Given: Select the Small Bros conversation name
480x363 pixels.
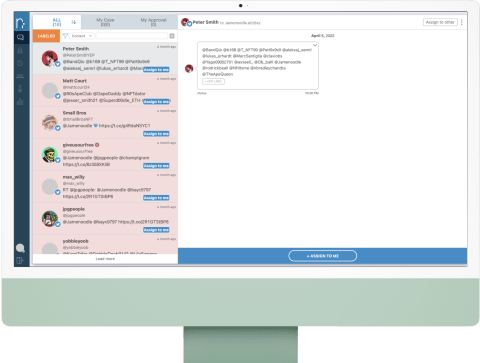Looking at the screenshot, I should point(74,113).
